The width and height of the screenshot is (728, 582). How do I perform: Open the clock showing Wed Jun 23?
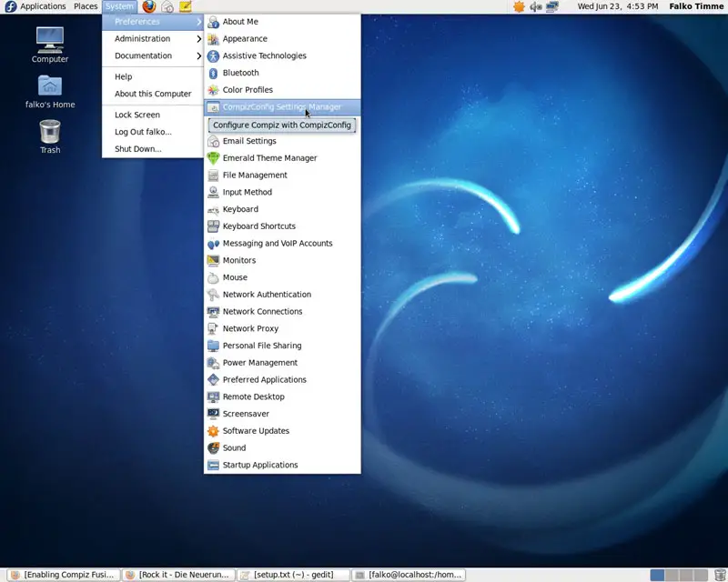(618, 6)
